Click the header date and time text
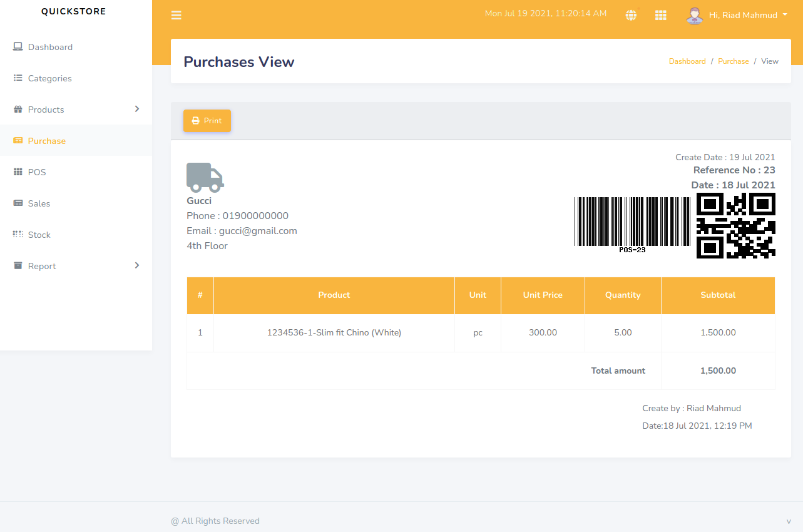The image size is (803, 532). coord(546,13)
